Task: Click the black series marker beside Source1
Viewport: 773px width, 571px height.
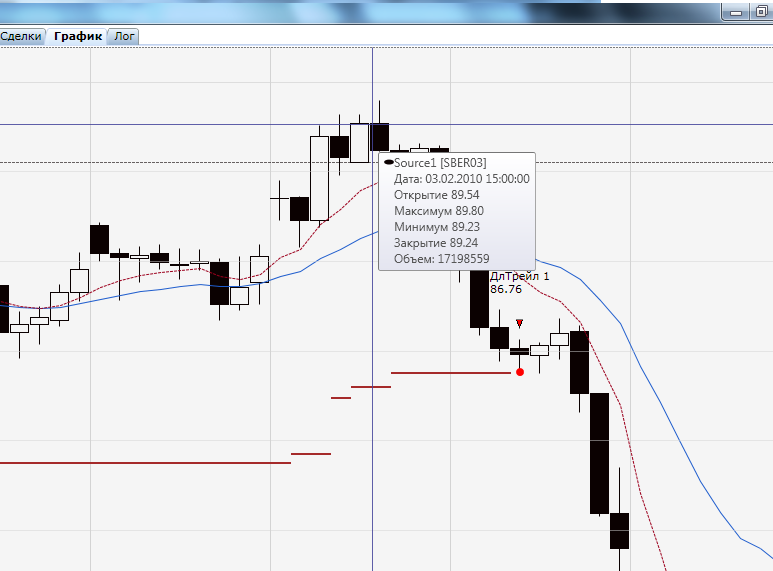Action: [389, 162]
